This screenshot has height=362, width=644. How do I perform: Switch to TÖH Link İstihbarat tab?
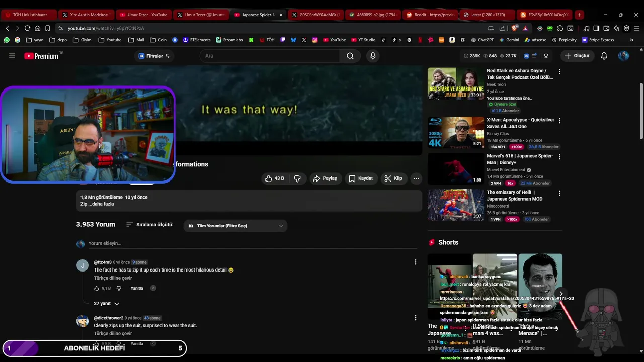[x=28, y=15]
